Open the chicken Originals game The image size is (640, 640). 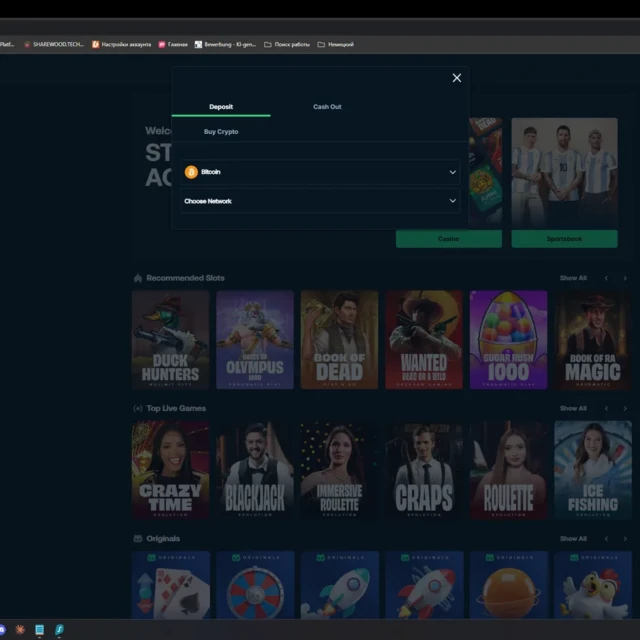tap(593, 585)
